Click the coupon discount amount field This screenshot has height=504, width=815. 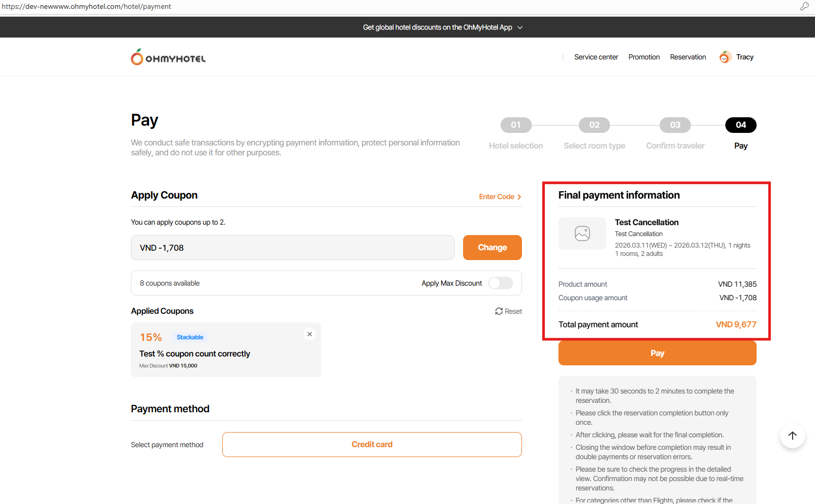pyautogui.click(x=293, y=248)
